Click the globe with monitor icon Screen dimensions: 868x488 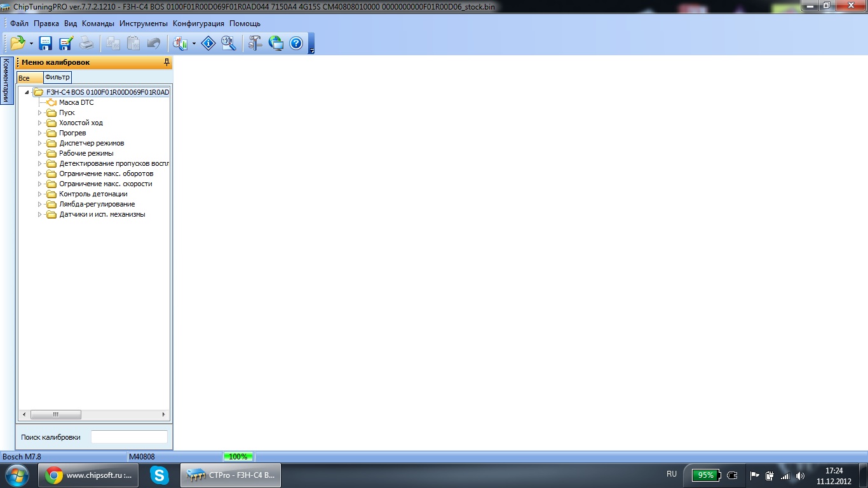(276, 43)
